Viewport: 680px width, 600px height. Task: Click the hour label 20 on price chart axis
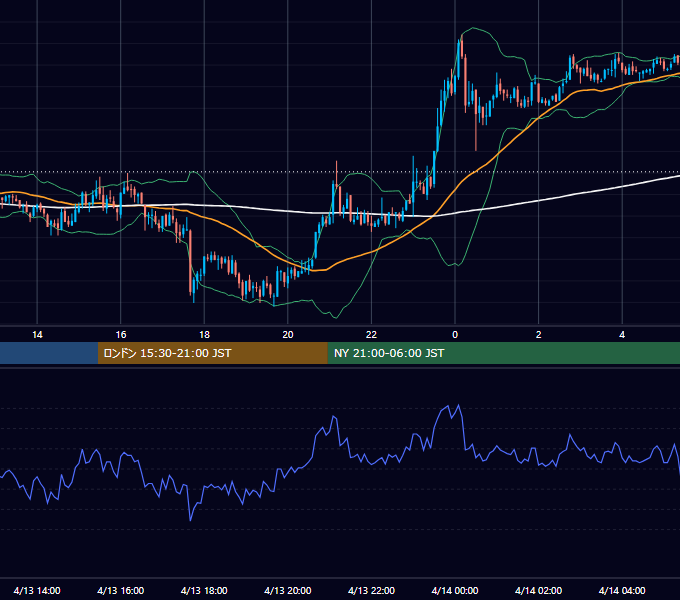(x=288, y=335)
